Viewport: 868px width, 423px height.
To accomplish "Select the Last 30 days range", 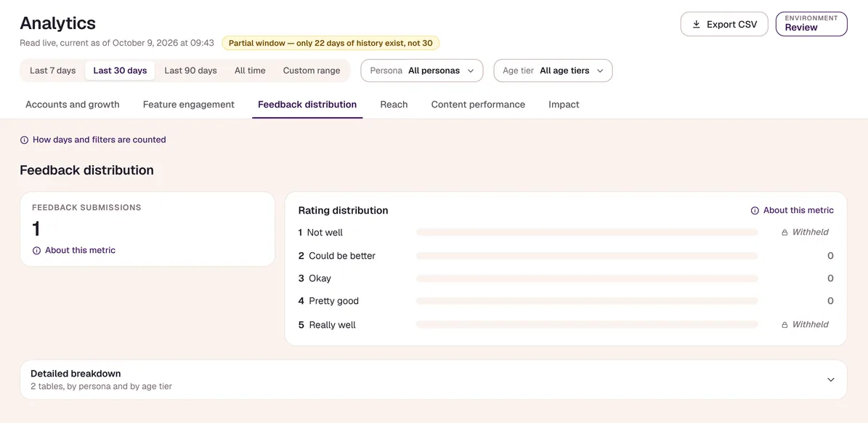I will coord(120,70).
